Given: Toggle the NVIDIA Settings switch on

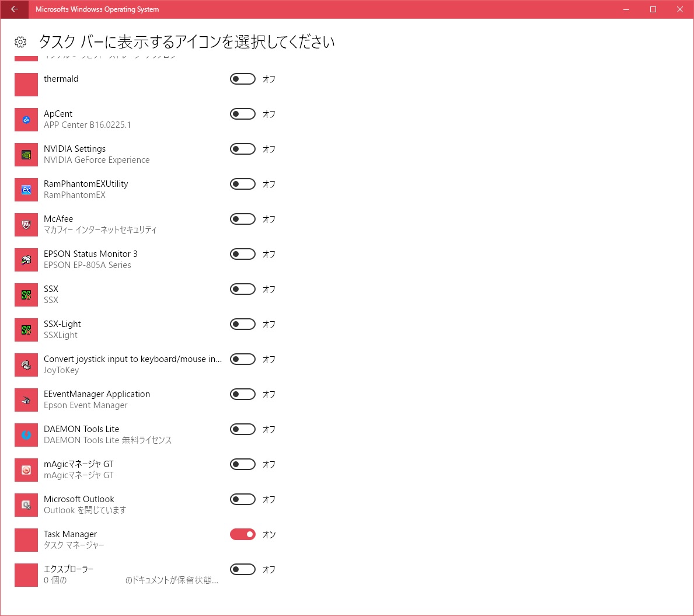Looking at the screenshot, I should (x=243, y=149).
